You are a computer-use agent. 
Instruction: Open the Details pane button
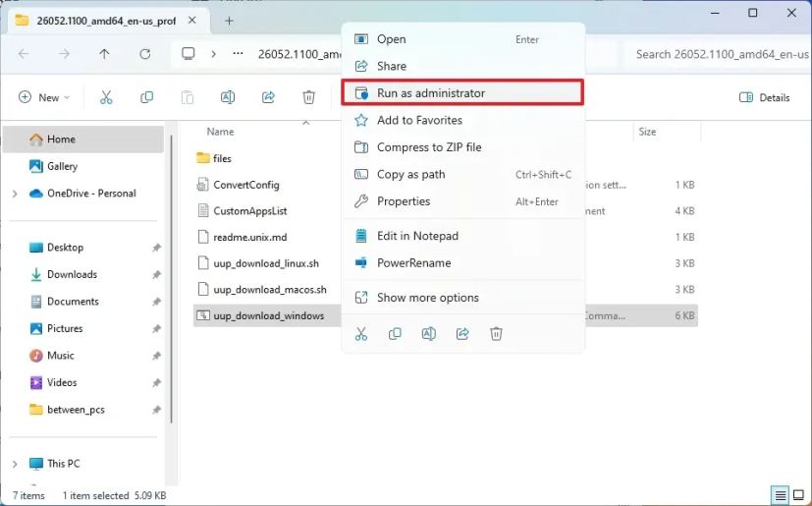pyautogui.click(x=764, y=97)
